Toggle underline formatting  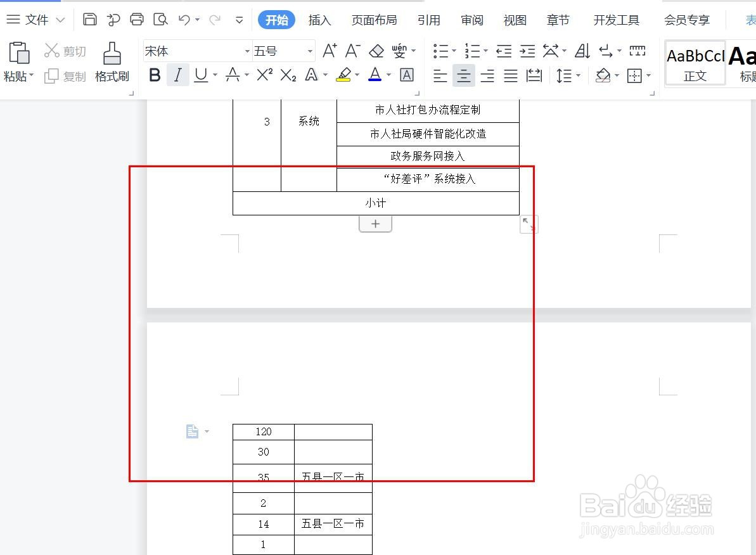(201, 75)
